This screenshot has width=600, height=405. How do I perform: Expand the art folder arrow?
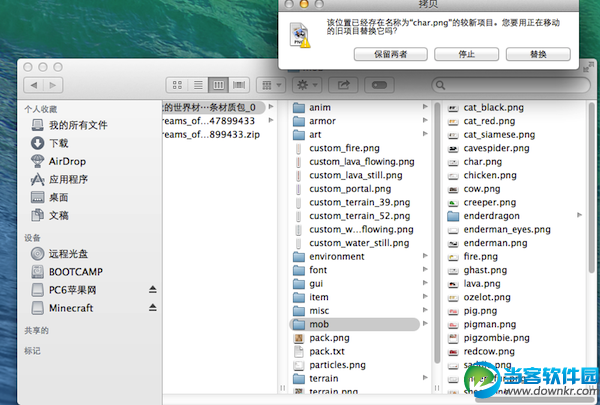click(x=425, y=134)
